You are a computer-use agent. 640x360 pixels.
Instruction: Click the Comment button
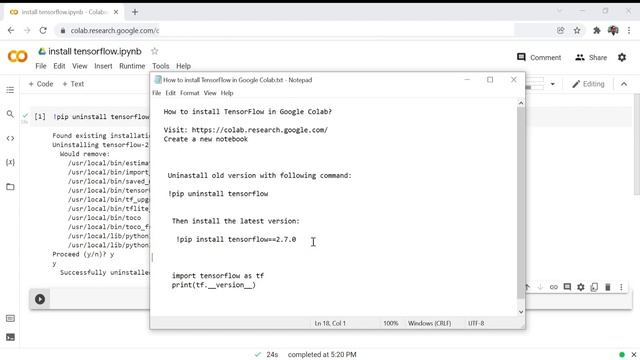tap(539, 58)
